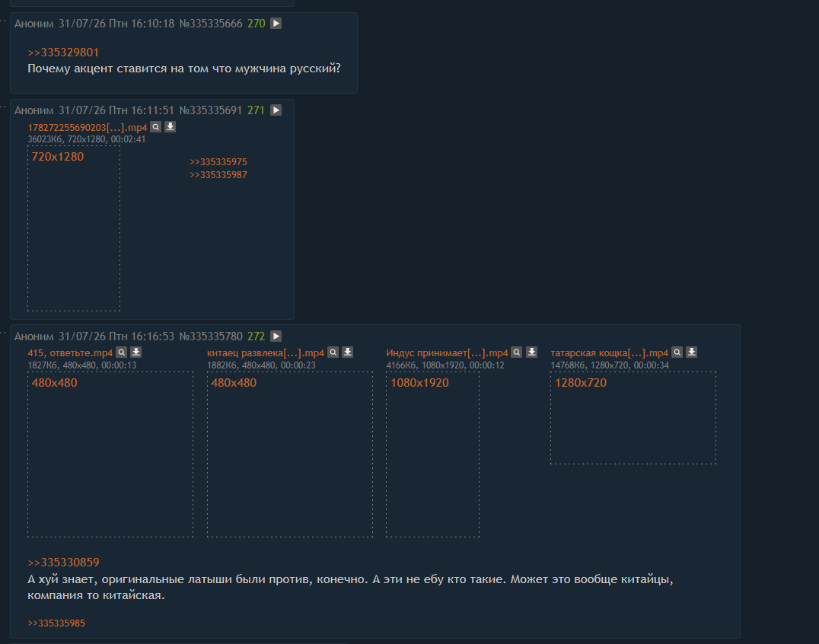Click the Аноним name on post 335335780
Viewport: 819px width, 644px height.
click(x=34, y=336)
